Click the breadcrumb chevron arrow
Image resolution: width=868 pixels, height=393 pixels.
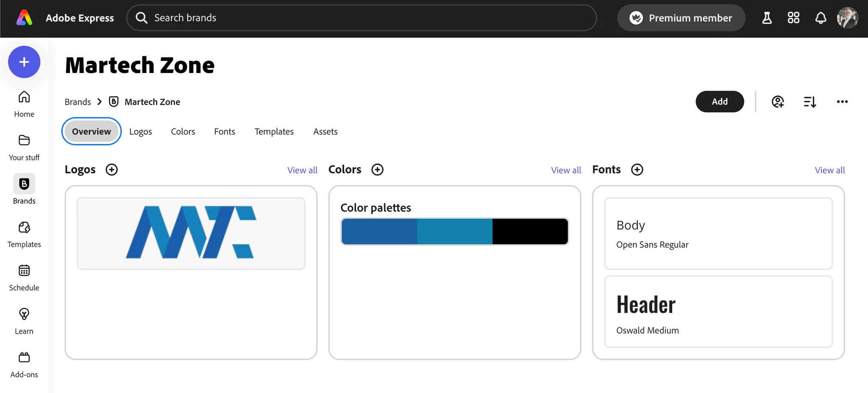[100, 102]
